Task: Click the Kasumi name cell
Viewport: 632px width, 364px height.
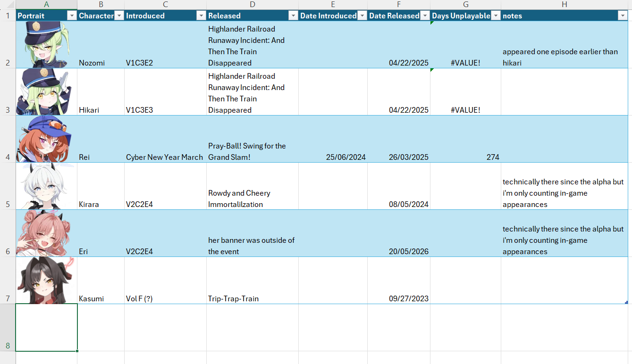Action: tap(101, 281)
